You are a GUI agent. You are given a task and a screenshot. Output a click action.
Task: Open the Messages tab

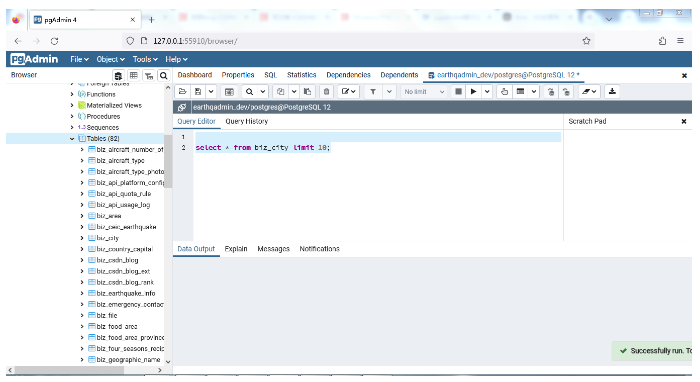273,249
